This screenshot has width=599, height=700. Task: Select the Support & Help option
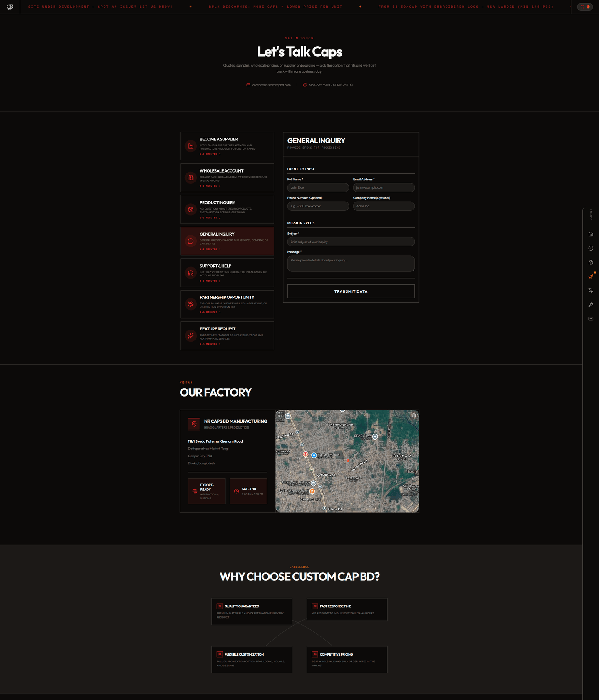227,273
